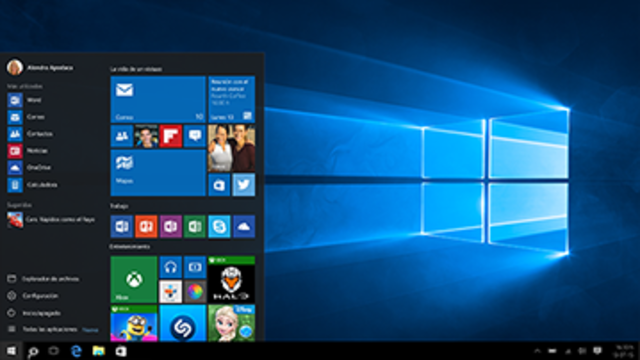Image resolution: width=640 pixels, height=360 pixels.
Task: Open the Photos tile with two people
Action: click(231, 148)
